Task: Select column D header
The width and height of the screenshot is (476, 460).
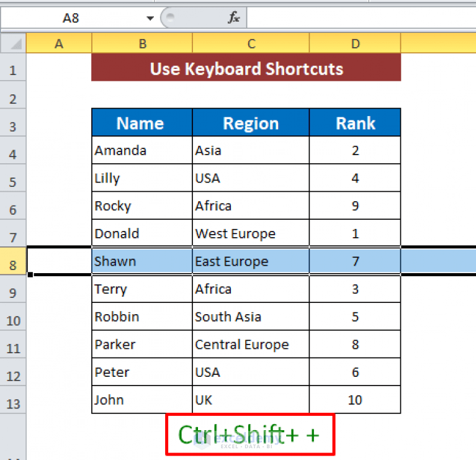Action: click(355, 43)
